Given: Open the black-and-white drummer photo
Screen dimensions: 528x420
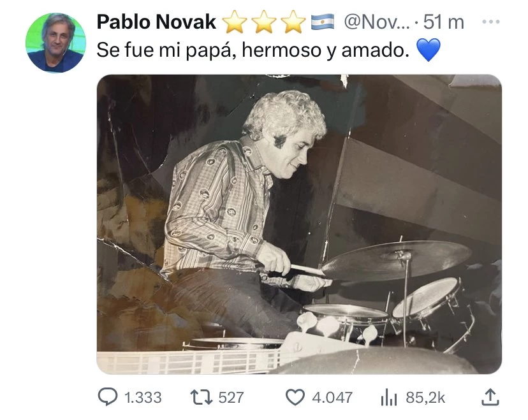Looking at the screenshot, I should coord(299,224).
